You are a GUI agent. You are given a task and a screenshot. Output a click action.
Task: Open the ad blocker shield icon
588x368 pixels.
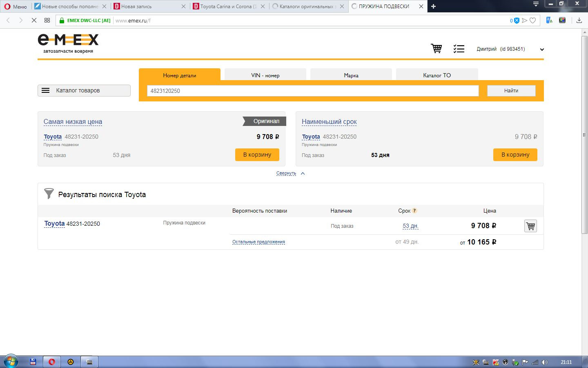coord(517,20)
